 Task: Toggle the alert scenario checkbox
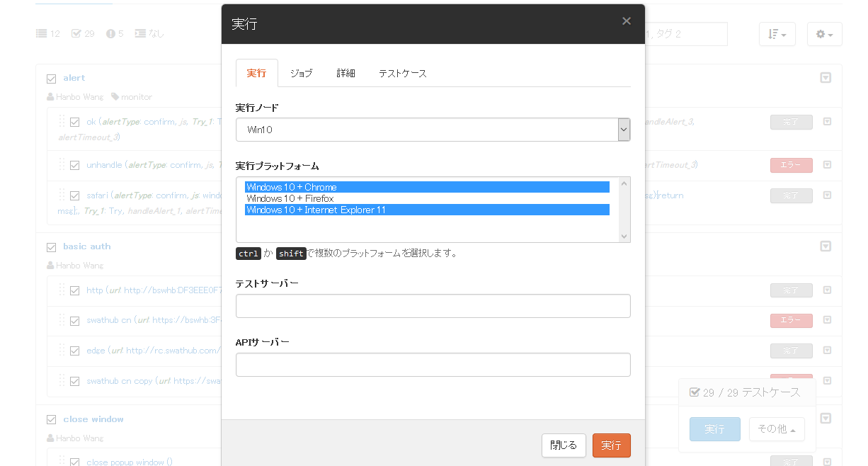(x=51, y=79)
